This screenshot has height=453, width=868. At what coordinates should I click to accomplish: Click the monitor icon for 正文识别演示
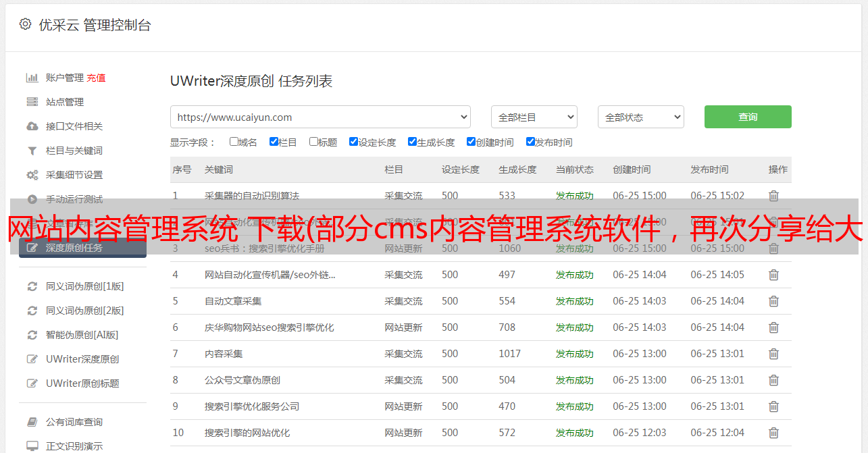(32, 446)
